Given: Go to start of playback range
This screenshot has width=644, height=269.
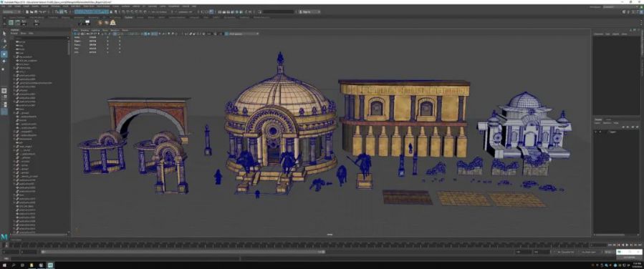Looking at the screenshot, I should coord(610,245).
